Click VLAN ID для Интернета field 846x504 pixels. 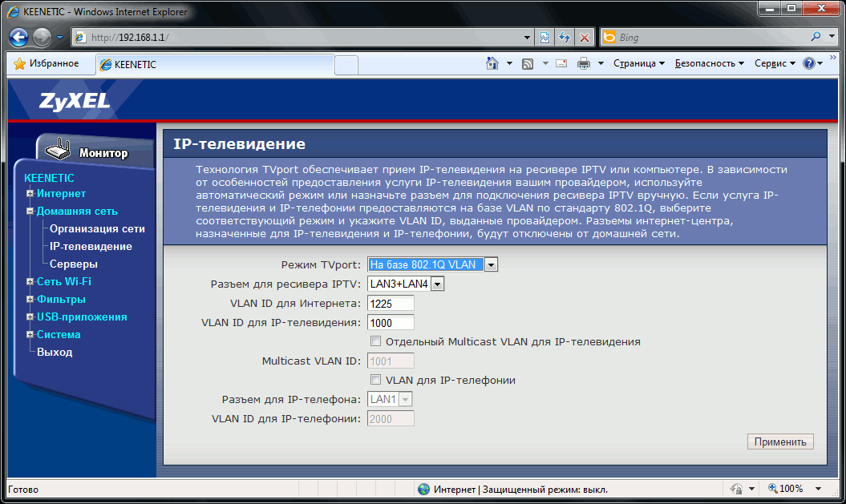(391, 303)
